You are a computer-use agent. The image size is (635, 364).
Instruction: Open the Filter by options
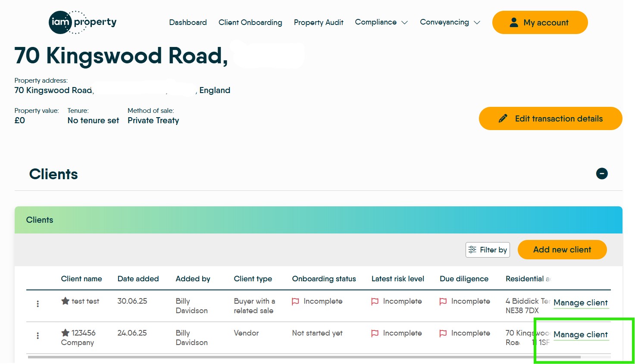click(x=488, y=250)
